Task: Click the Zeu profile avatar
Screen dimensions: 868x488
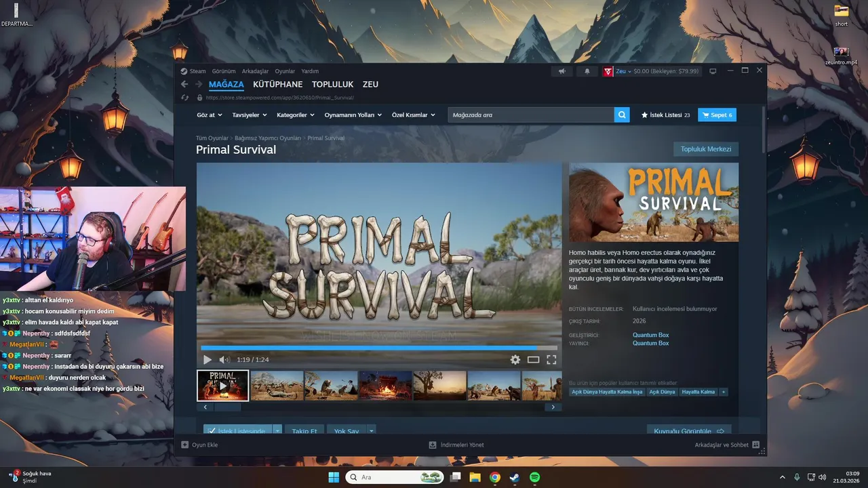Action: pyautogui.click(x=608, y=71)
